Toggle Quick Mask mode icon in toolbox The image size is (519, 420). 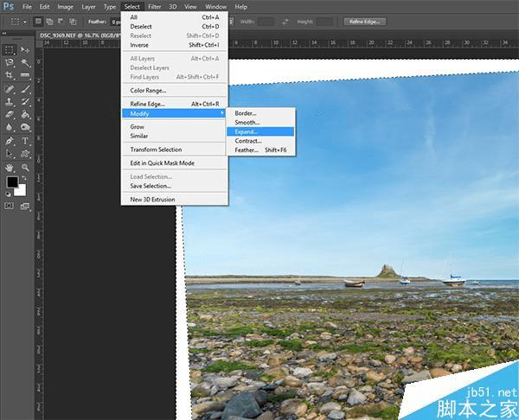pos(10,206)
